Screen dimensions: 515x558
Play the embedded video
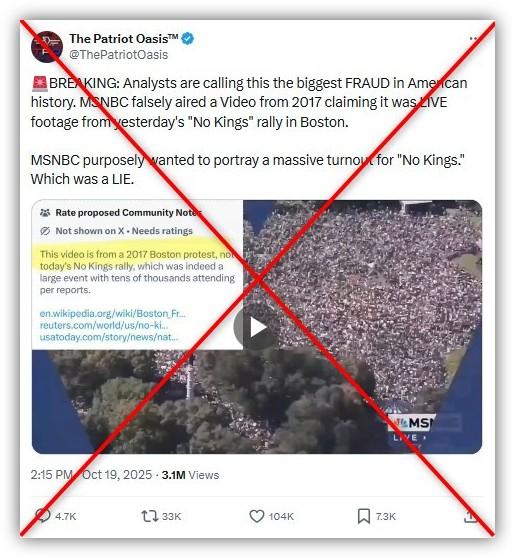click(x=256, y=327)
